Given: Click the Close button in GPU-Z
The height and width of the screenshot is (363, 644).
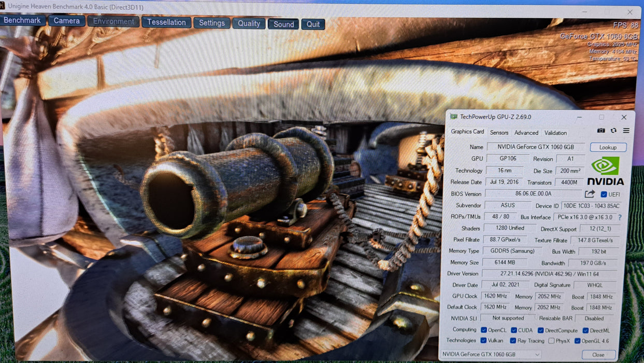Looking at the screenshot, I should [598, 355].
